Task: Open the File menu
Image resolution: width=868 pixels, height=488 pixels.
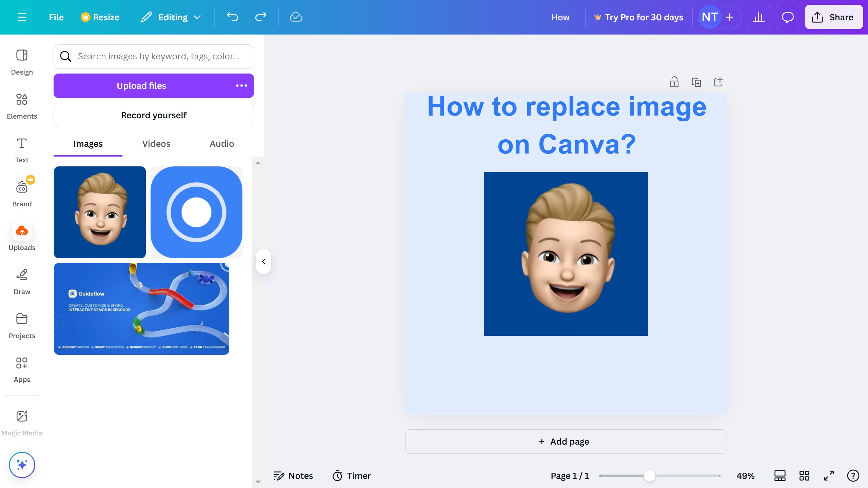Action: pos(56,17)
